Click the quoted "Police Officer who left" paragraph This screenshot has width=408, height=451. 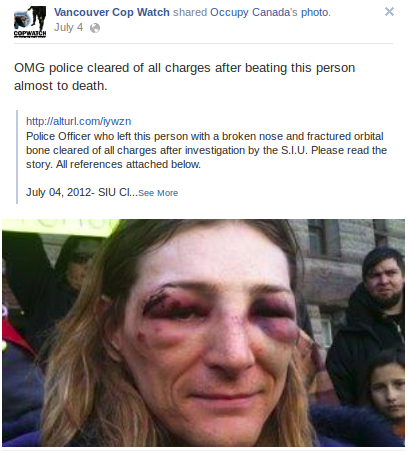[206, 150]
